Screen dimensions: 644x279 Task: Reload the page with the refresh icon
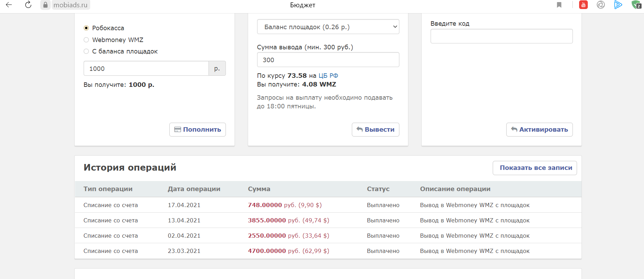tap(28, 5)
